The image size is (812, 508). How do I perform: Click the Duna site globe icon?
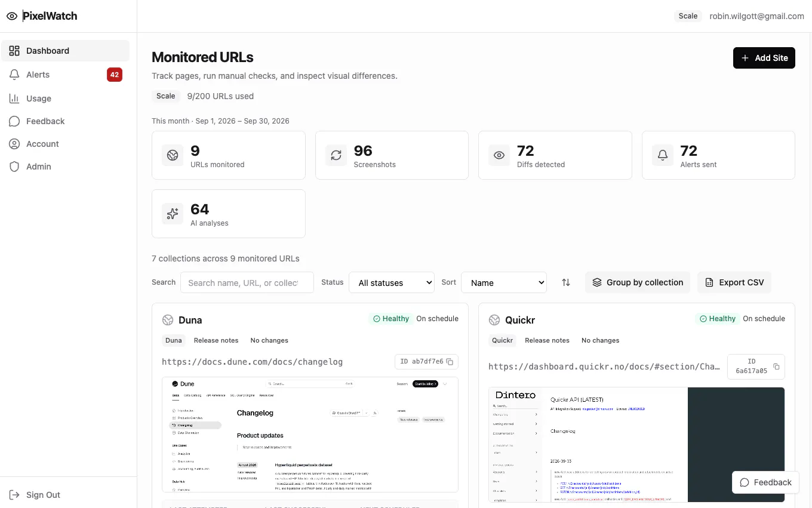point(168,320)
